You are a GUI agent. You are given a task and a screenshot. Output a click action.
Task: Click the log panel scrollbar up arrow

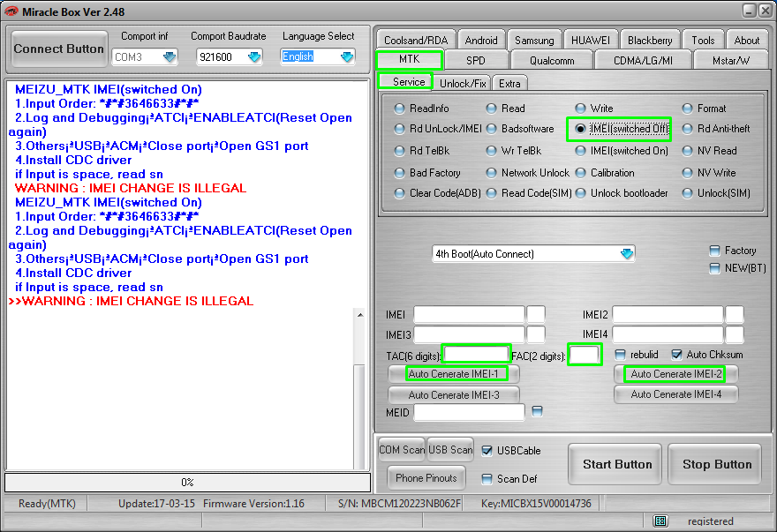tap(360, 315)
